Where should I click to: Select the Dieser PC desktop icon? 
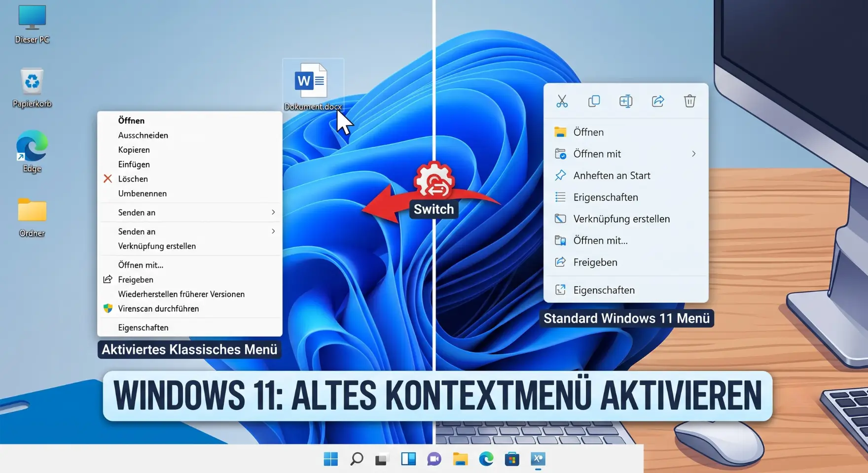pyautogui.click(x=32, y=24)
